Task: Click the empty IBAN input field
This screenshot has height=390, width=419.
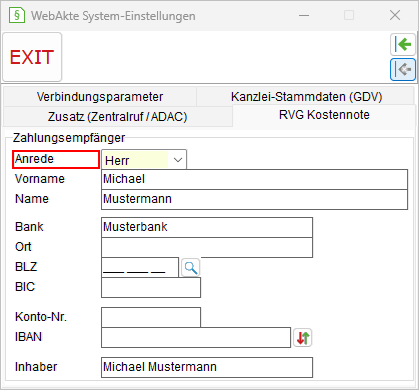Action: click(196, 337)
